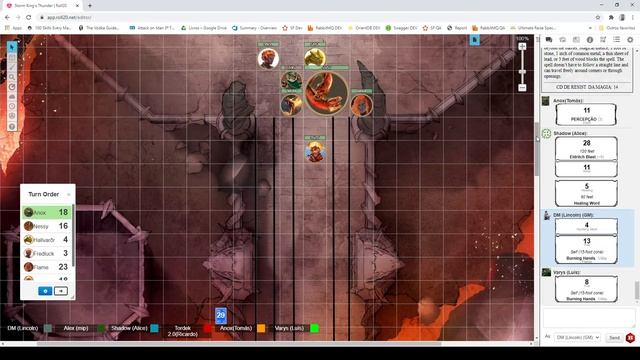640x360 pixels.
Task: Click the blond hero token below dragon
Action: click(315, 151)
